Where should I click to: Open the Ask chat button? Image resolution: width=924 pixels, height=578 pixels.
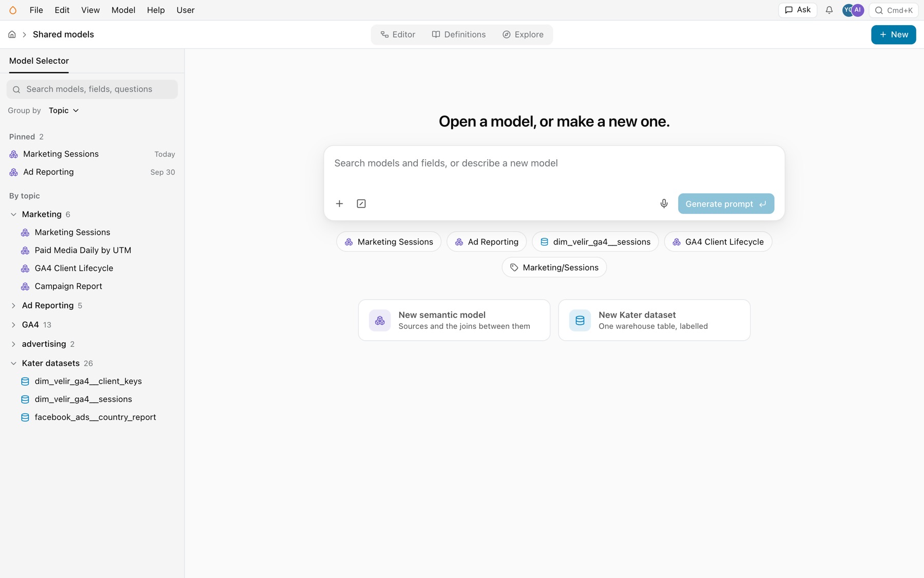click(x=798, y=10)
